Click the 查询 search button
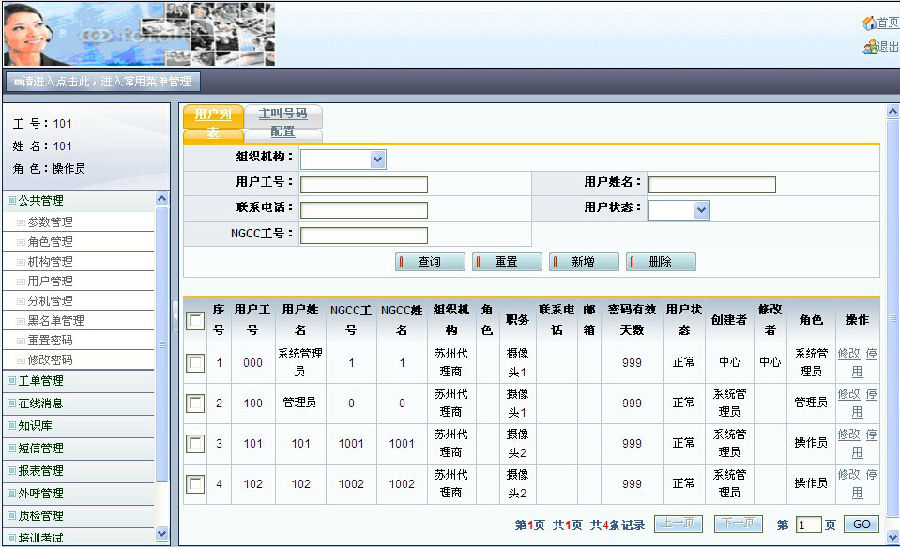The image size is (900, 547). [x=430, y=262]
